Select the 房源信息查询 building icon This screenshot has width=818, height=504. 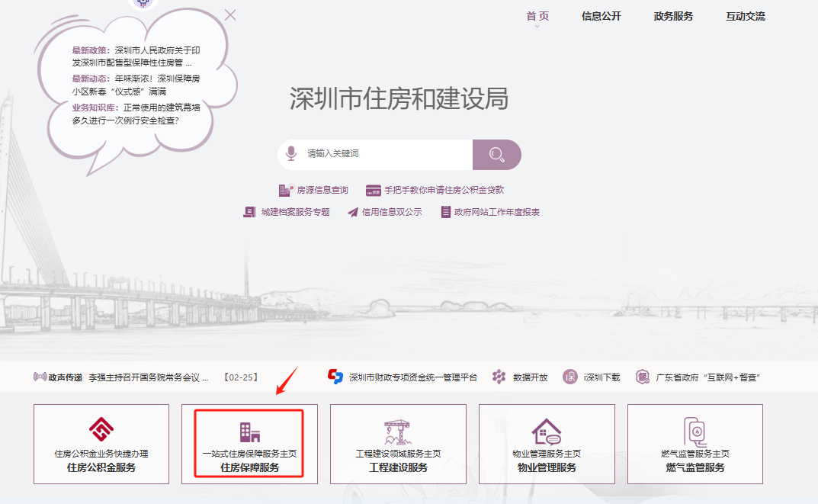coord(285,189)
